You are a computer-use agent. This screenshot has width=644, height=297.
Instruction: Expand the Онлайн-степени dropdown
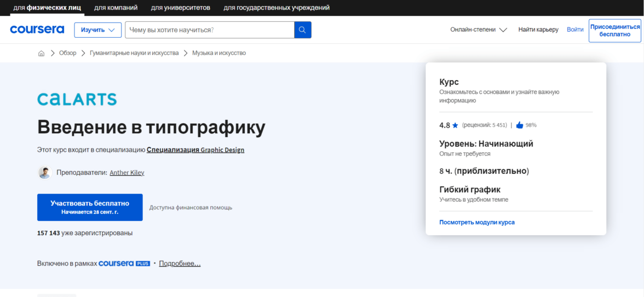(x=478, y=30)
